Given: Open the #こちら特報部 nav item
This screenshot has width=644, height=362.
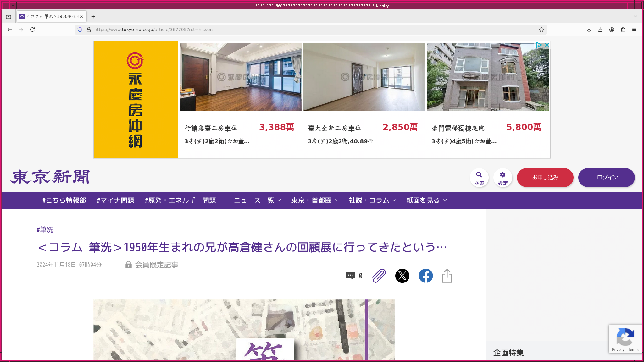Looking at the screenshot, I should pyautogui.click(x=64, y=200).
